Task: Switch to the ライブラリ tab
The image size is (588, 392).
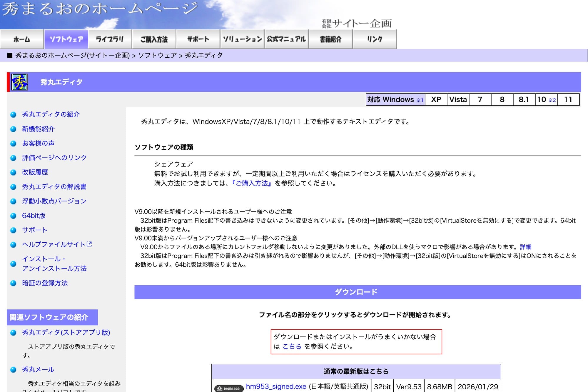Action: pos(110,39)
